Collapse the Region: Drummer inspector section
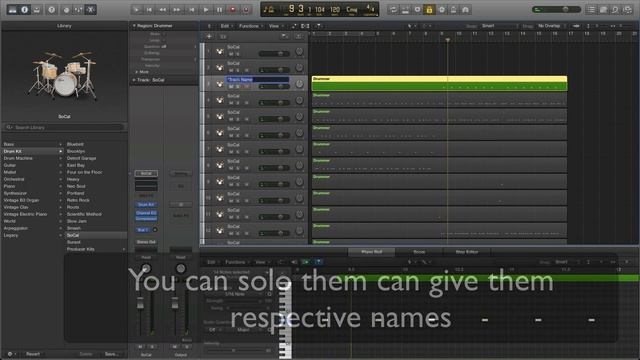Image resolution: width=640 pixels, height=360 pixels. pyautogui.click(x=134, y=26)
